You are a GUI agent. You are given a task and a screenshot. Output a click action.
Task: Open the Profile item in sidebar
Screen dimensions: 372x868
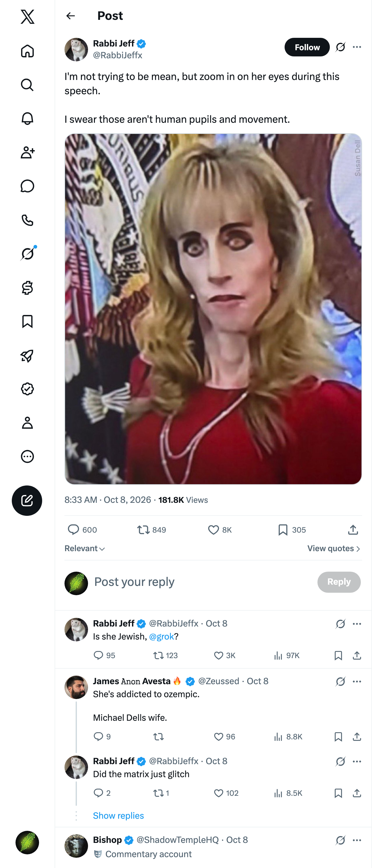coord(27,423)
